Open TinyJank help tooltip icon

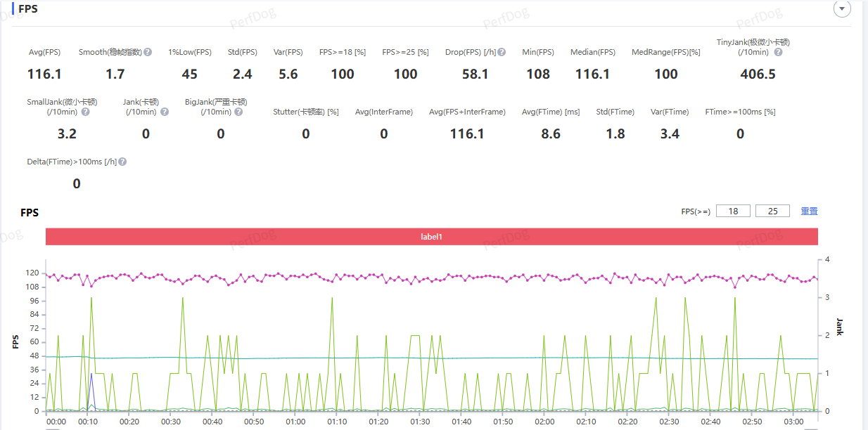pyautogui.click(x=779, y=53)
